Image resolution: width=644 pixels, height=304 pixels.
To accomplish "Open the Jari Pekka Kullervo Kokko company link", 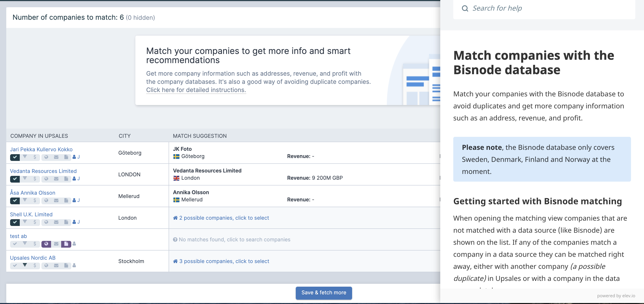I will (41, 150).
